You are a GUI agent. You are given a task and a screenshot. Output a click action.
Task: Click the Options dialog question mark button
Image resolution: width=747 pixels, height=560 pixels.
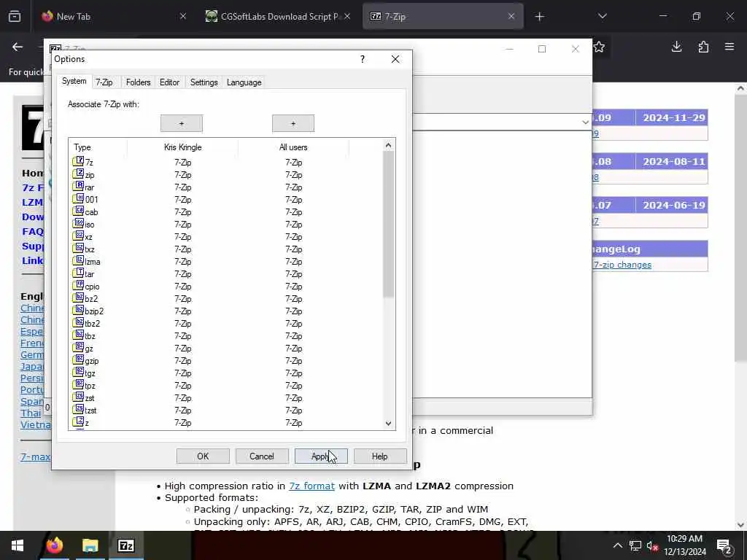tap(363, 59)
